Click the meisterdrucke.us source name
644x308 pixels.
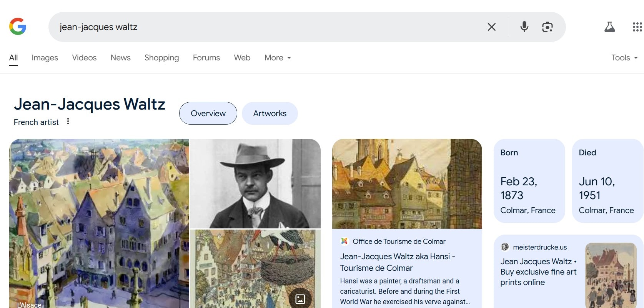[540, 247]
